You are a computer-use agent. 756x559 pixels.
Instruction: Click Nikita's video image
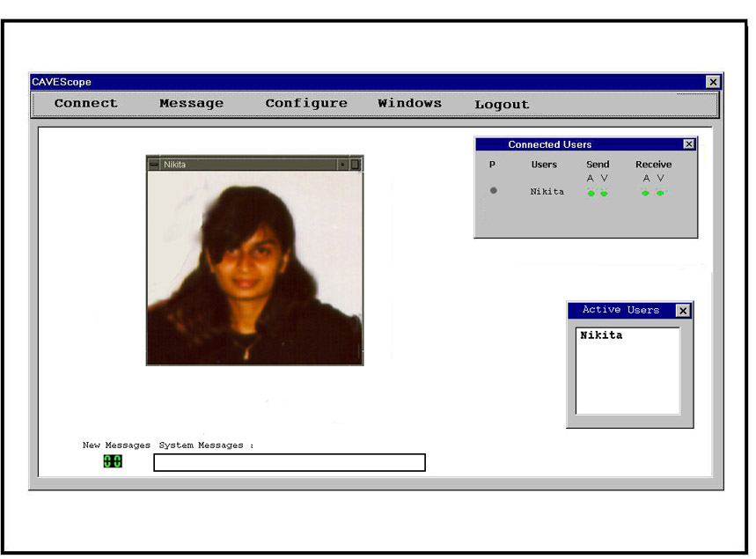[254, 268]
